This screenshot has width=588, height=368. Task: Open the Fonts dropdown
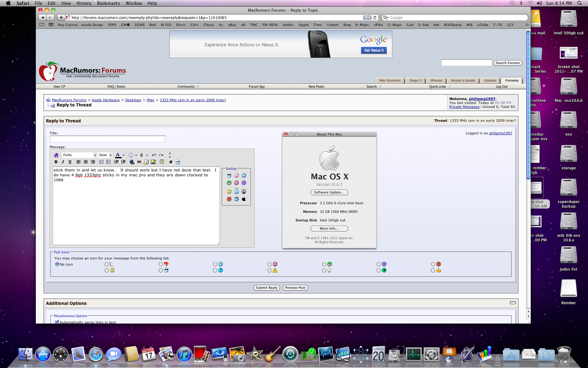click(x=79, y=155)
